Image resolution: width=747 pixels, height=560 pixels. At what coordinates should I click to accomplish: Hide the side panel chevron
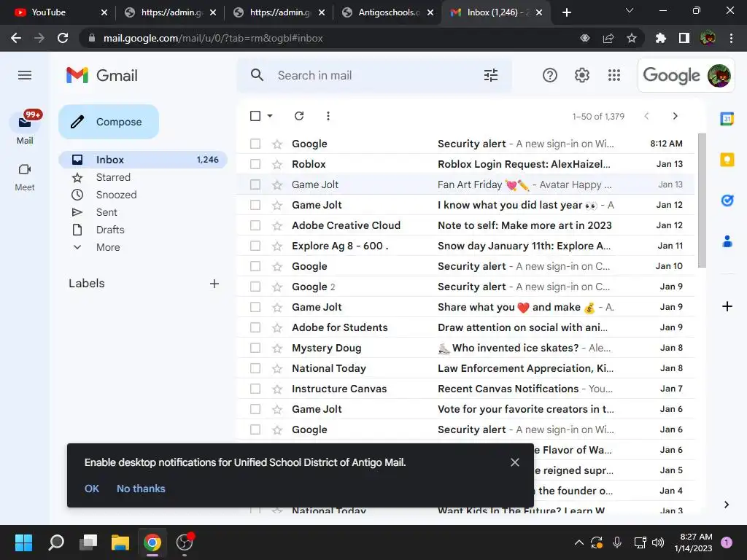(726, 505)
